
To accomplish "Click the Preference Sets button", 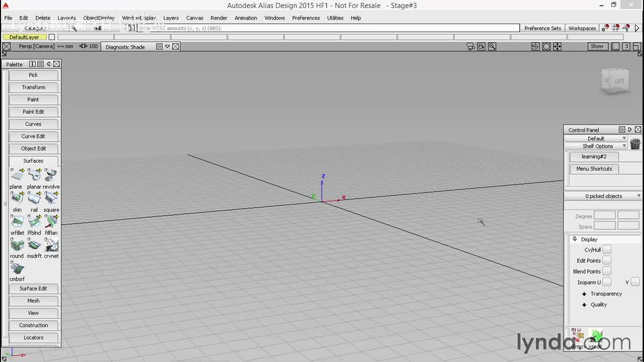I will [x=542, y=28].
